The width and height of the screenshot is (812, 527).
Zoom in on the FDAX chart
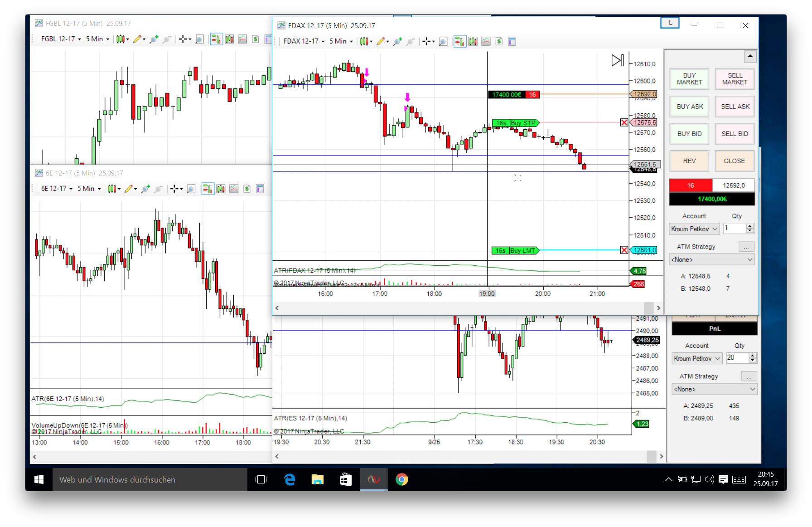click(x=397, y=41)
